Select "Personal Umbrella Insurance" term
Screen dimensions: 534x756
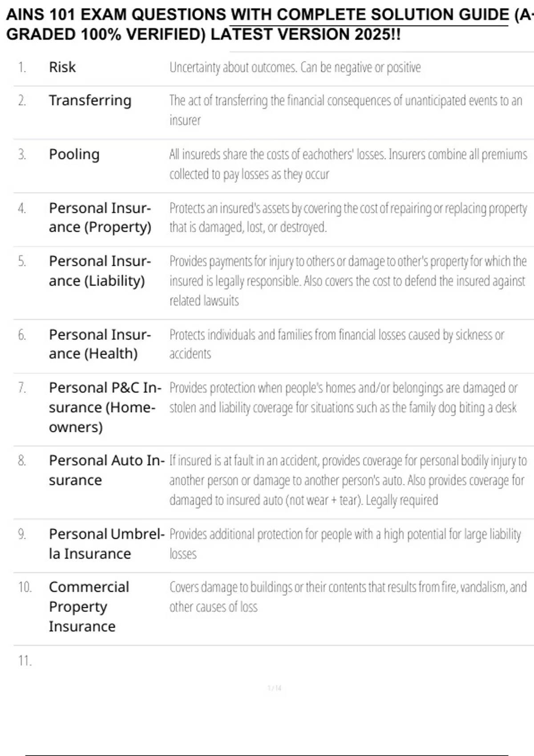[107, 544]
